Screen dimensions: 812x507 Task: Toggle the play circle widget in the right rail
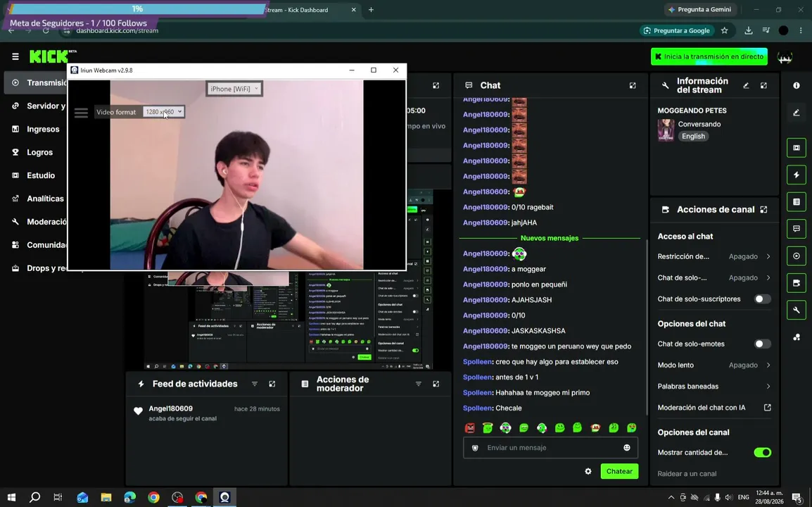[797, 256]
